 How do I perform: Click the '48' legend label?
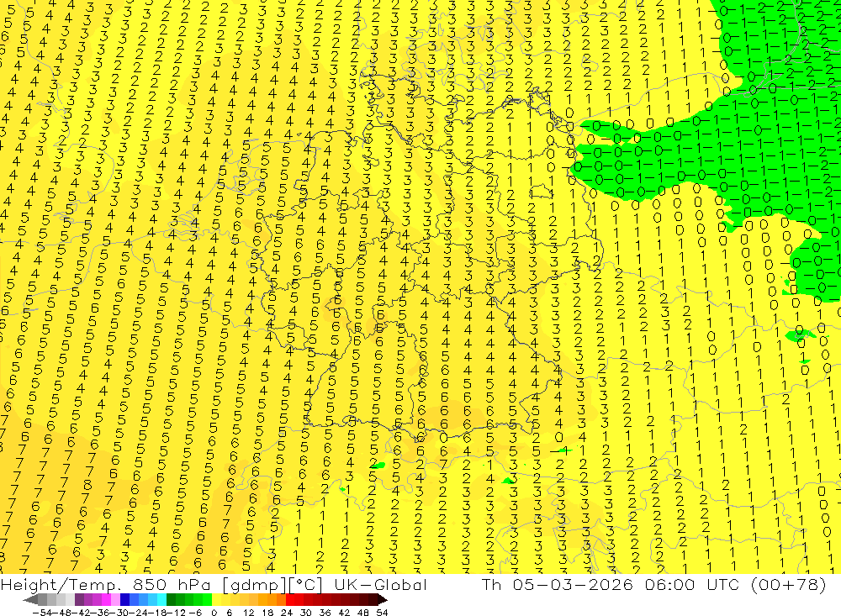pyautogui.click(x=363, y=613)
